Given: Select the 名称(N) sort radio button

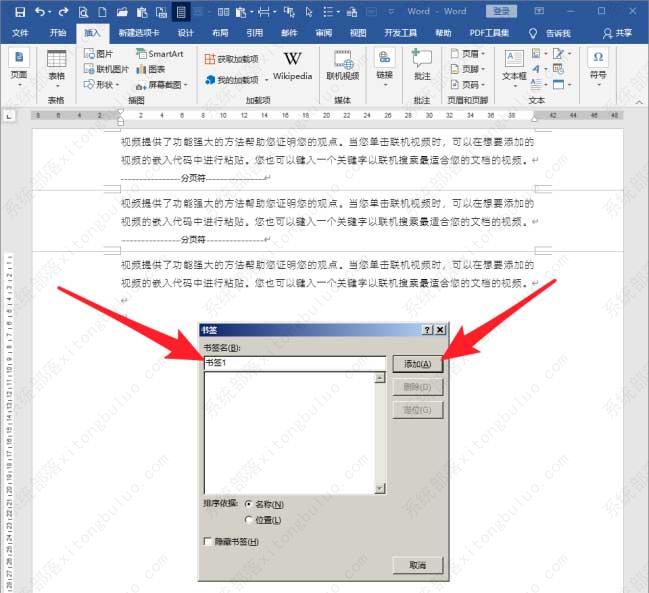Looking at the screenshot, I should [248, 504].
